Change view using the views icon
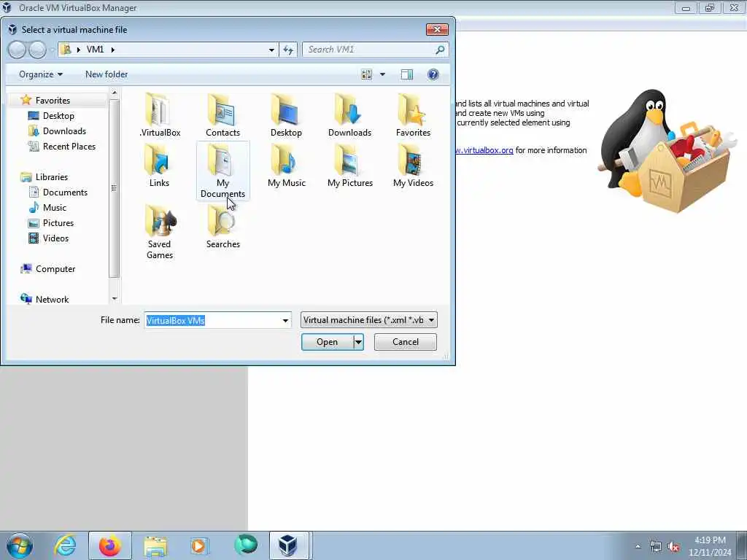This screenshot has height=560, width=747. 366,74
